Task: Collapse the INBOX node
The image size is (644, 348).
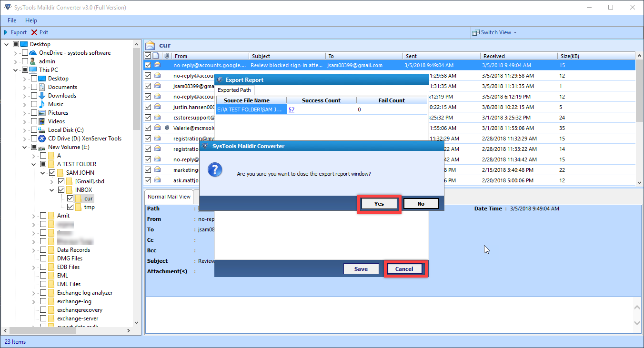Action: 52,190
